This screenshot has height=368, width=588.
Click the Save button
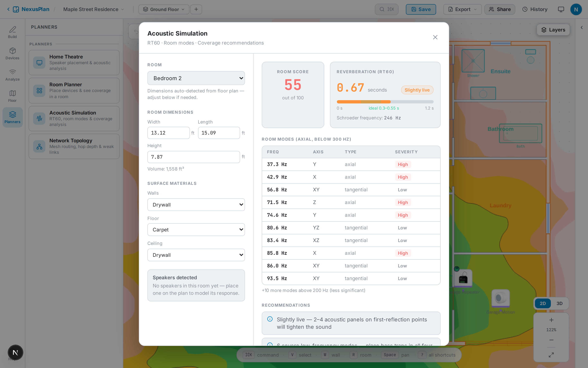421,9
